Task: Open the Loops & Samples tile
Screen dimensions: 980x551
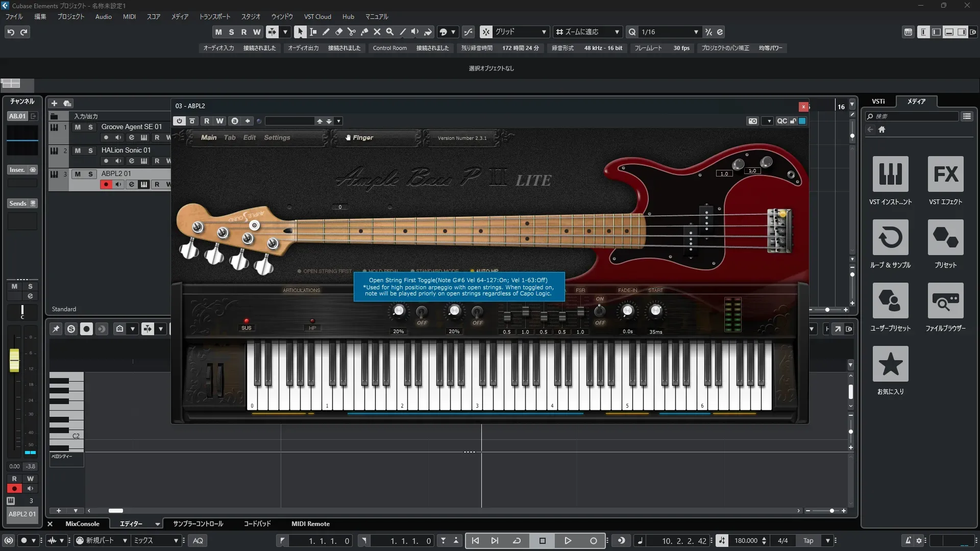Action: (x=890, y=237)
